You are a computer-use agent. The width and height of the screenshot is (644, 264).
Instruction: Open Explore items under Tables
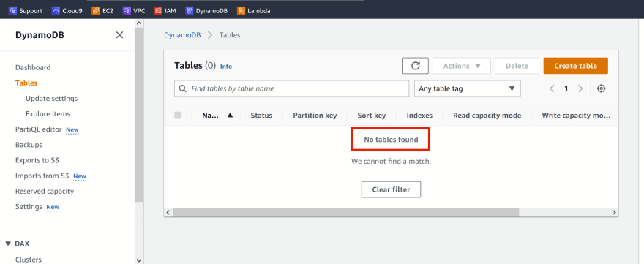[48, 114]
